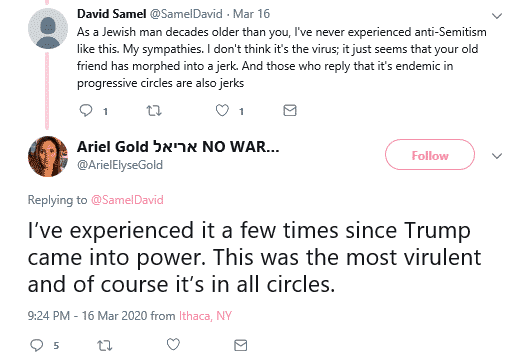528x361 pixels.
Task: Like David Samel's tweet
Action: click(x=222, y=110)
